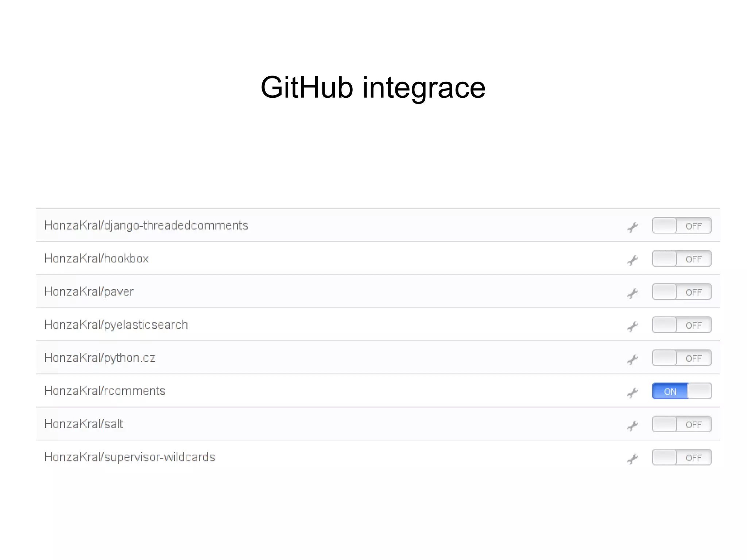Click wrench icon in python.cz row
The width and height of the screenshot is (747, 560).
(632, 359)
